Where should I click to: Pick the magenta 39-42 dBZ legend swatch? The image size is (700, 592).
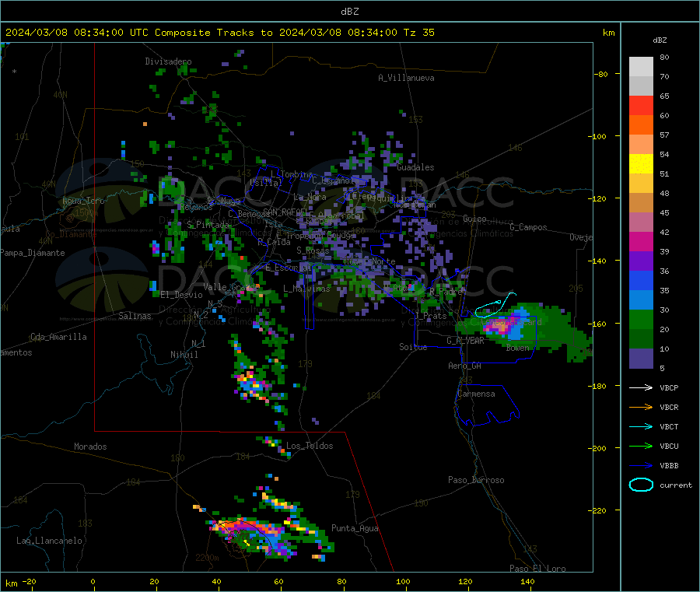pyautogui.click(x=641, y=241)
